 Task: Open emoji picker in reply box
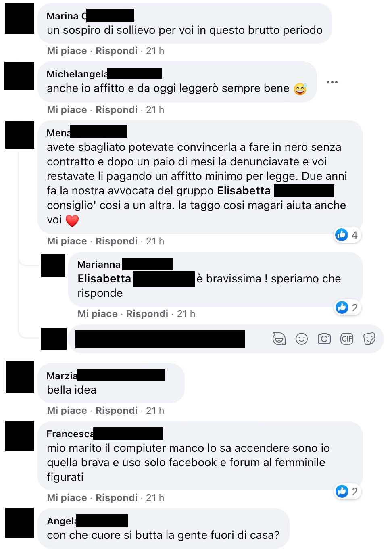pos(302,339)
